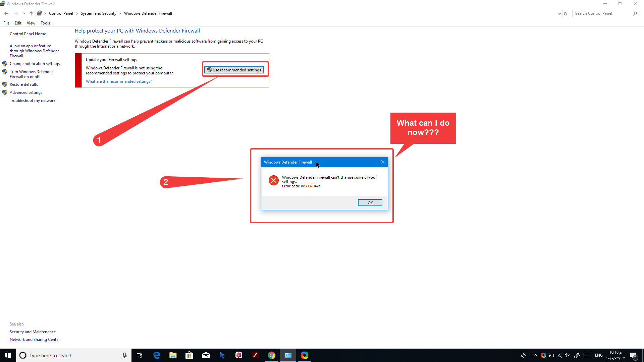Click the Up one level arrow

[x=31, y=13]
